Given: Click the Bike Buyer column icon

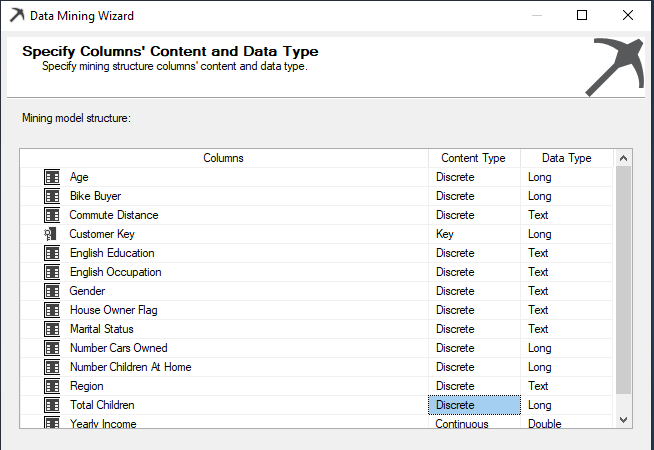Looking at the screenshot, I should tap(52, 196).
